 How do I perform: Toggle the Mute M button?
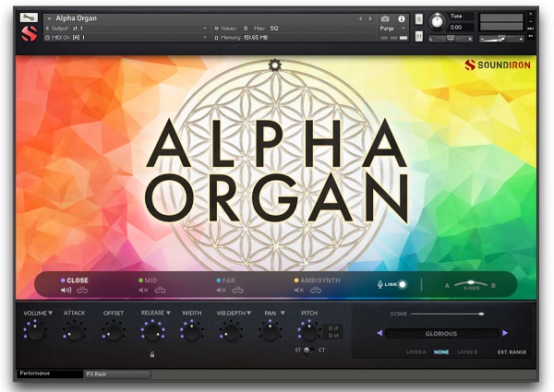pos(418,36)
